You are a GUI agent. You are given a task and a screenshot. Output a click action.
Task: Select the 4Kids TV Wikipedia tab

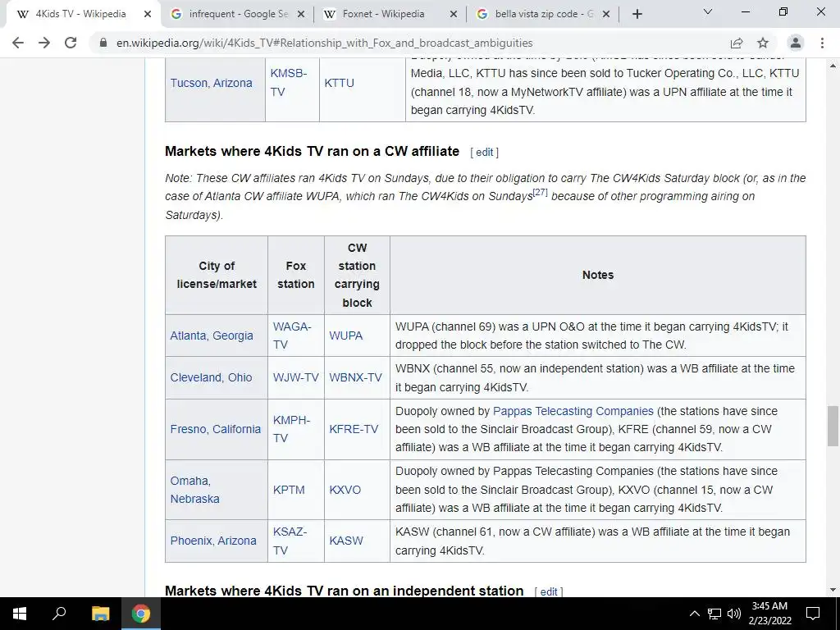tap(80, 15)
